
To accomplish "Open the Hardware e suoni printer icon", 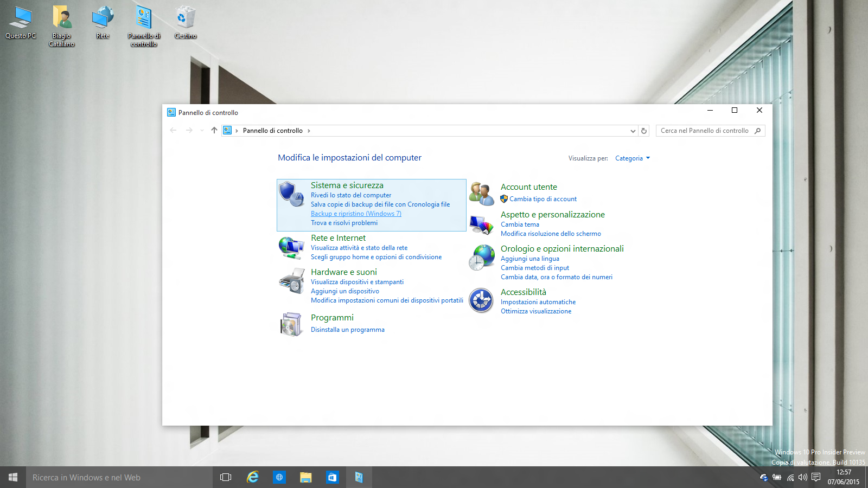I will pos(291,281).
